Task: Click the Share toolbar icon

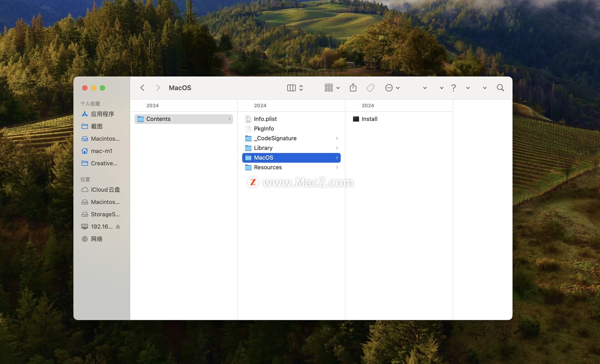Action: pos(353,87)
